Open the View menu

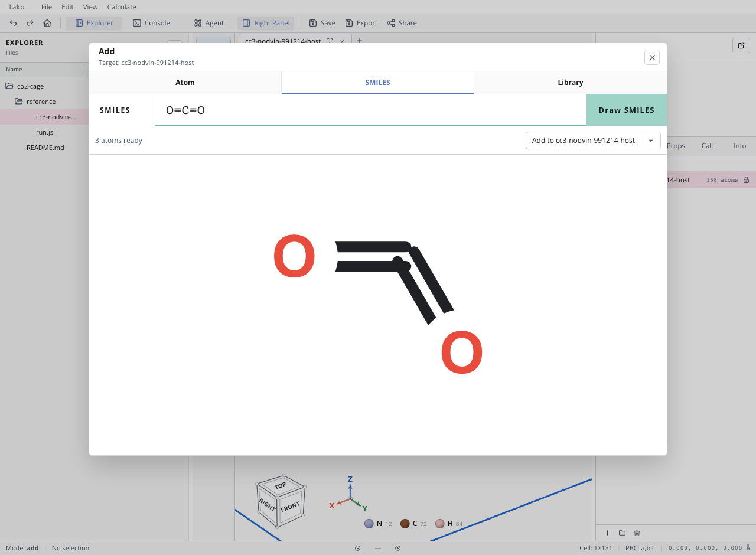tap(90, 7)
